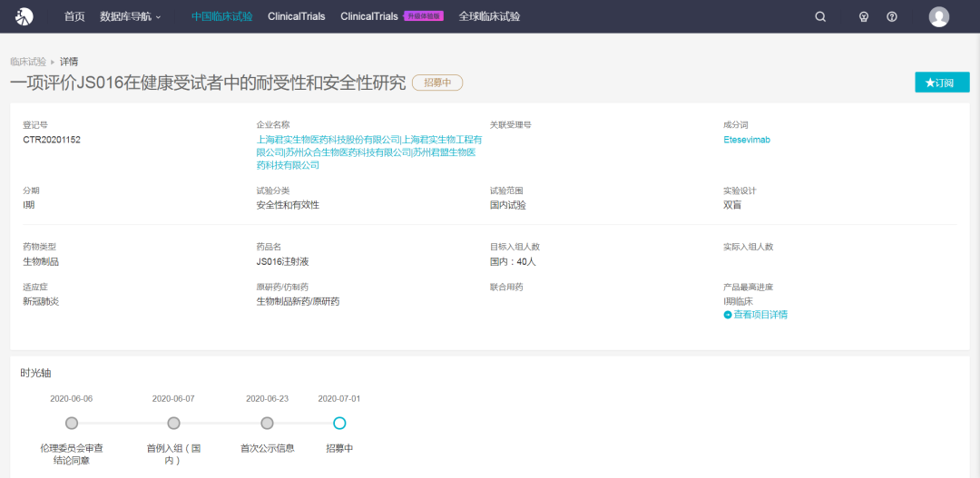The height and width of the screenshot is (478, 980).
Task: Click the 详情 breadcrumb text
Action: [69, 62]
